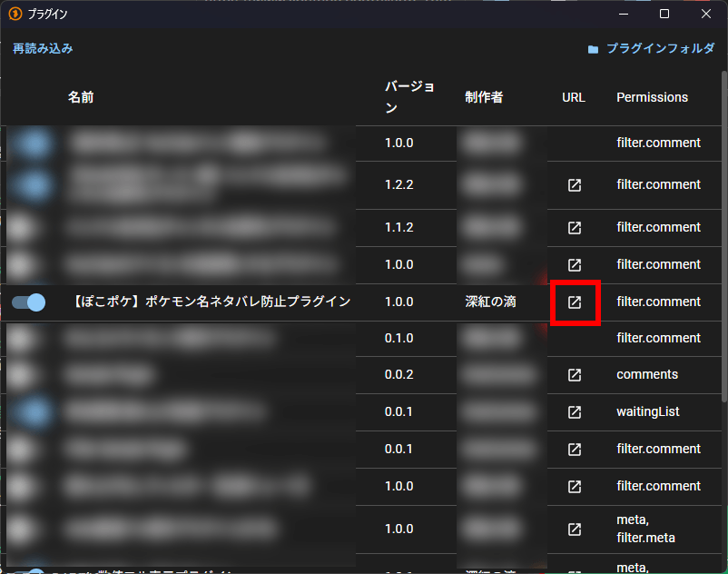Open URL of the version 1.1.2 plugin
728x574 pixels.
click(574, 227)
